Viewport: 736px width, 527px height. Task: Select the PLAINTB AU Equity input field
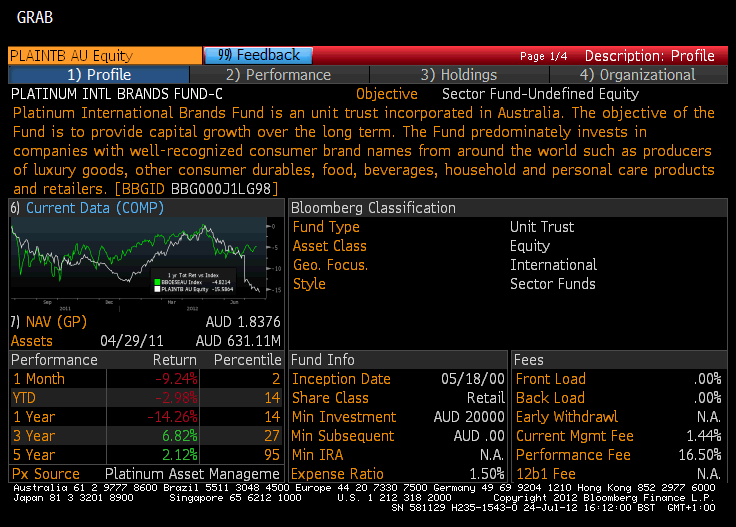[x=105, y=55]
